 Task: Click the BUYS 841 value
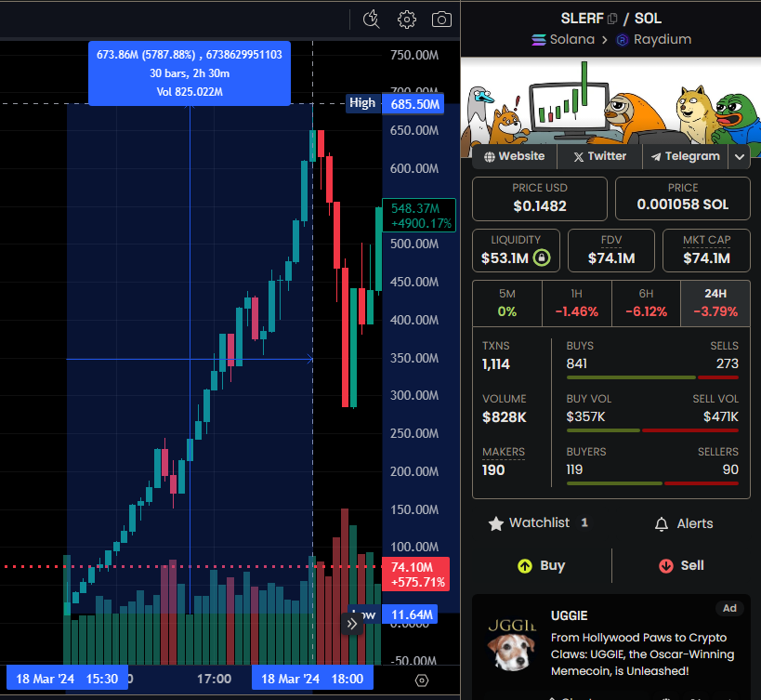pyautogui.click(x=577, y=364)
